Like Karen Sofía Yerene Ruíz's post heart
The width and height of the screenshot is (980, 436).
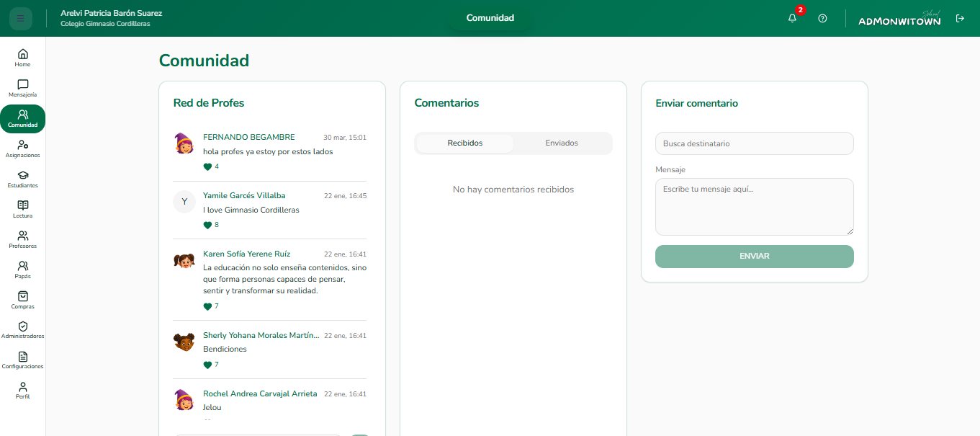(x=207, y=306)
